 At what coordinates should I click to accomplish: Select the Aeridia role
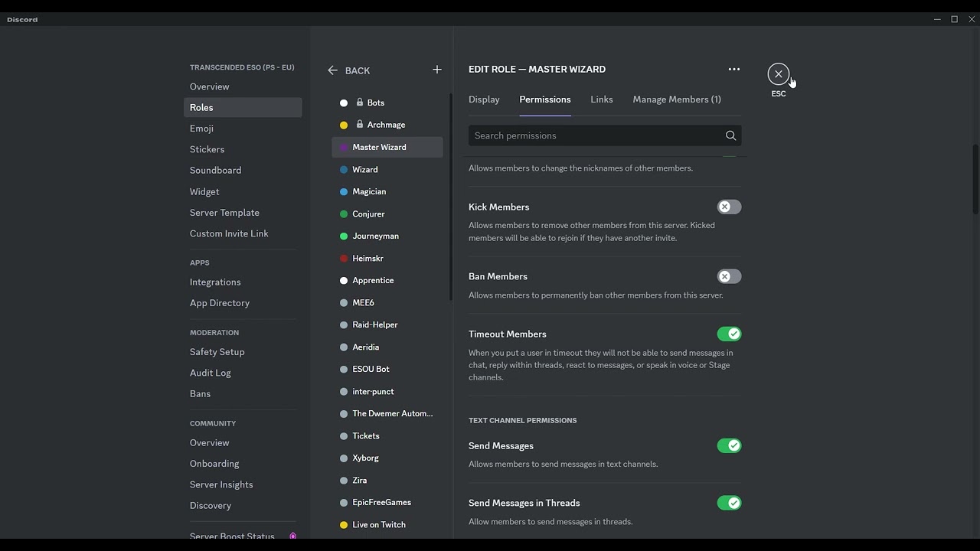tap(387, 347)
